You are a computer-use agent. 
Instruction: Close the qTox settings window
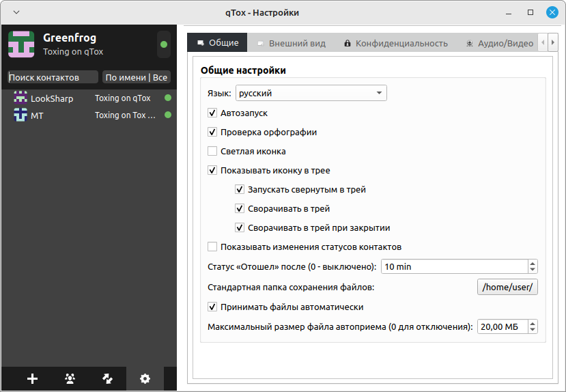point(552,12)
